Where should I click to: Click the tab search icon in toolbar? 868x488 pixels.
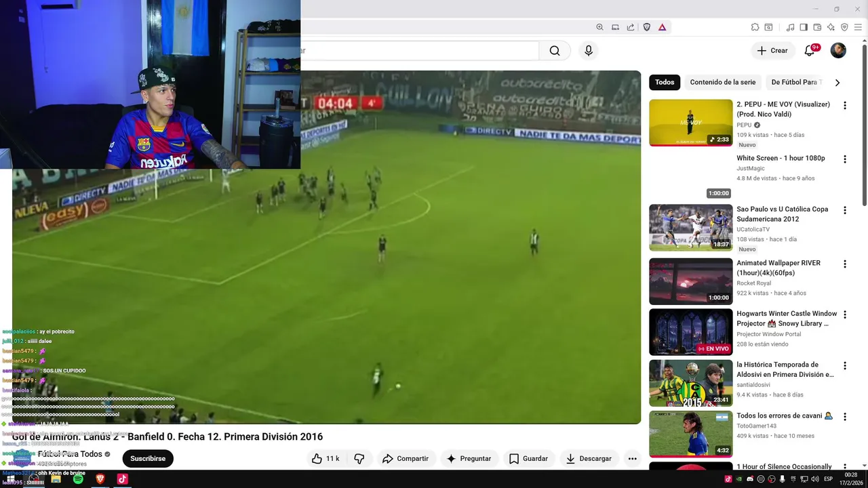point(768,27)
